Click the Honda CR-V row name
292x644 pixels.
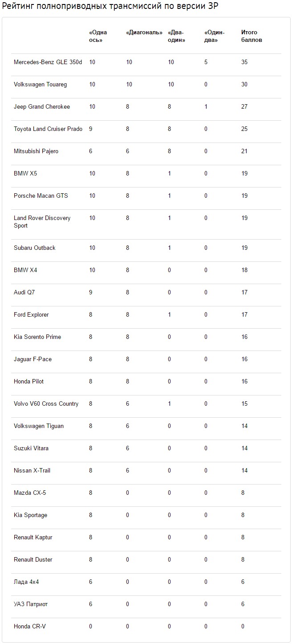pos(30,627)
